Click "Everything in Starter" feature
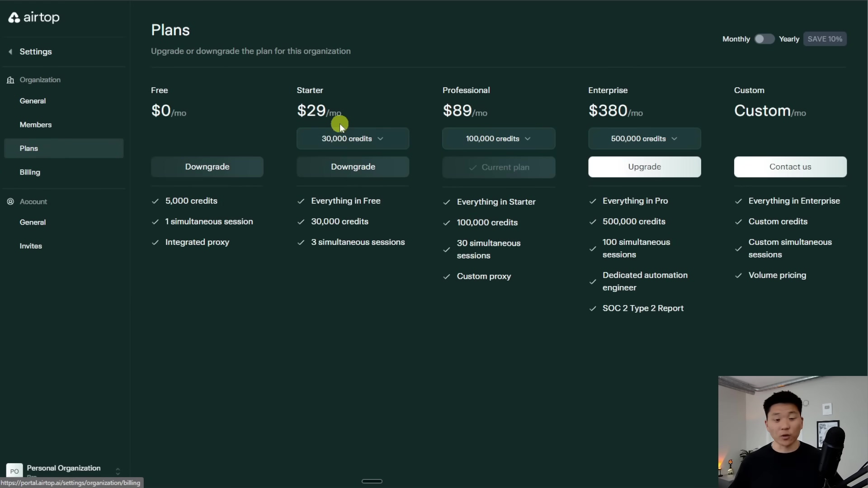 tap(496, 202)
